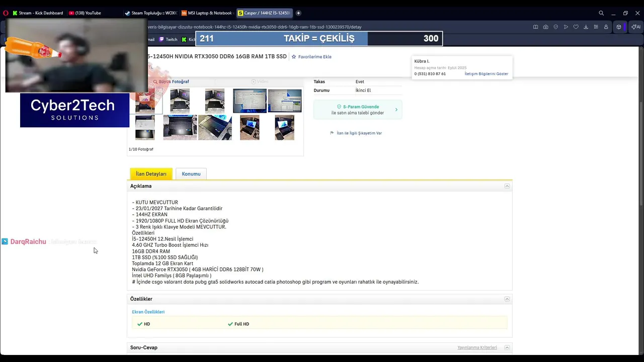Select second thumbnail in bottom row
Image resolution: width=644 pixels, height=362 pixels.
[180, 127]
